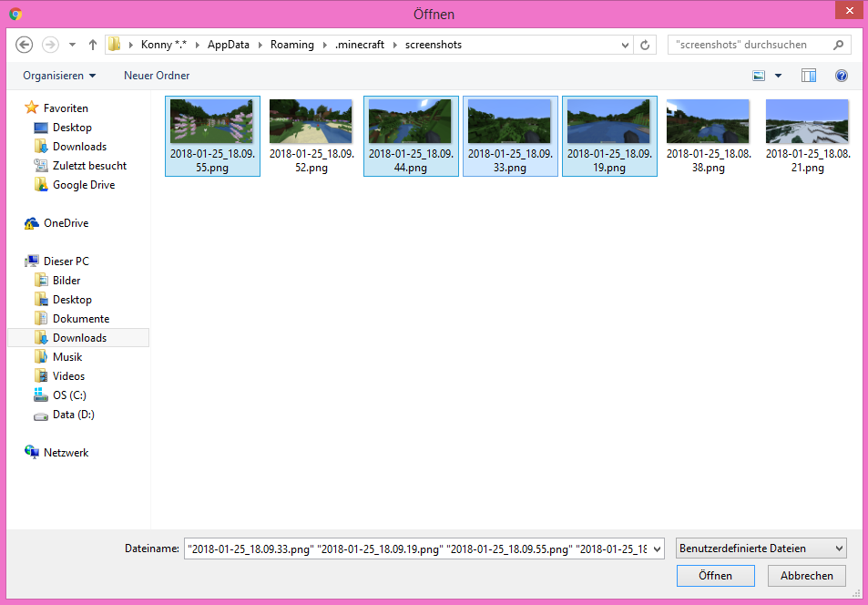Screen dimensions: 868x605
Task: Click the search magnifier icon
Action: [839, 45]
